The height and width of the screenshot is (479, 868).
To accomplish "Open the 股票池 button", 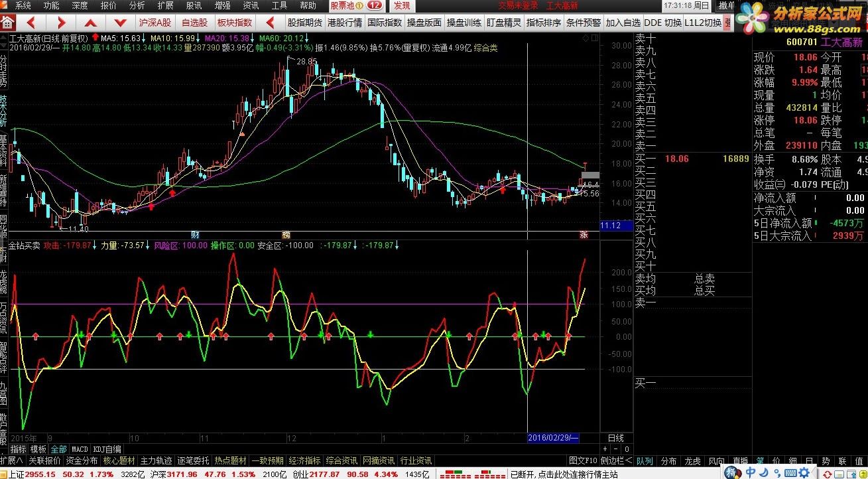I will 356,5.
